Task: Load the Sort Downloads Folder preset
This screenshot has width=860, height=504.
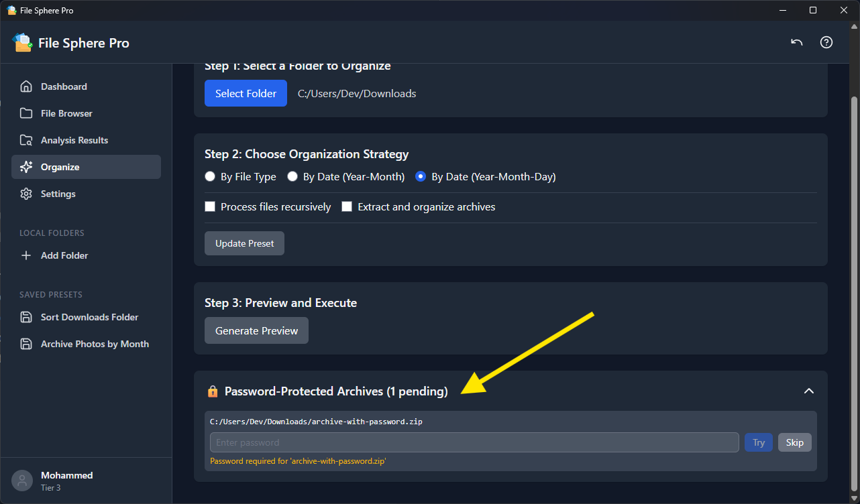Action: (x=86, y=317)
